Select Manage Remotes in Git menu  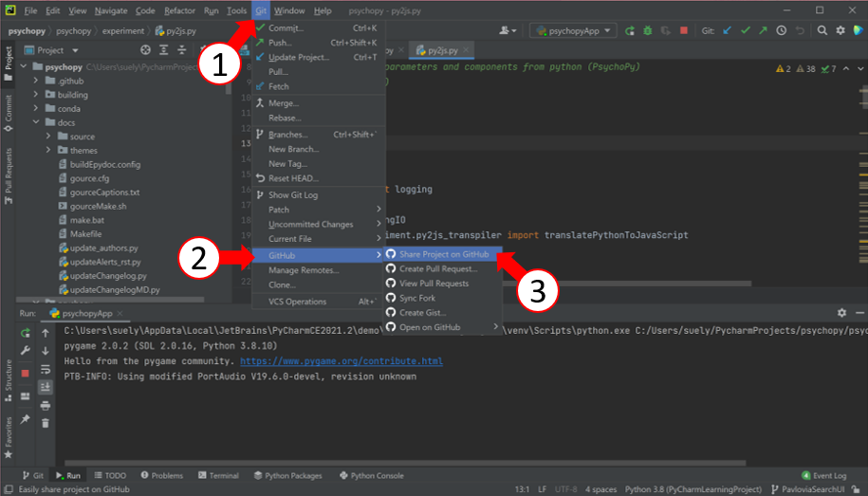pos(319,270)
